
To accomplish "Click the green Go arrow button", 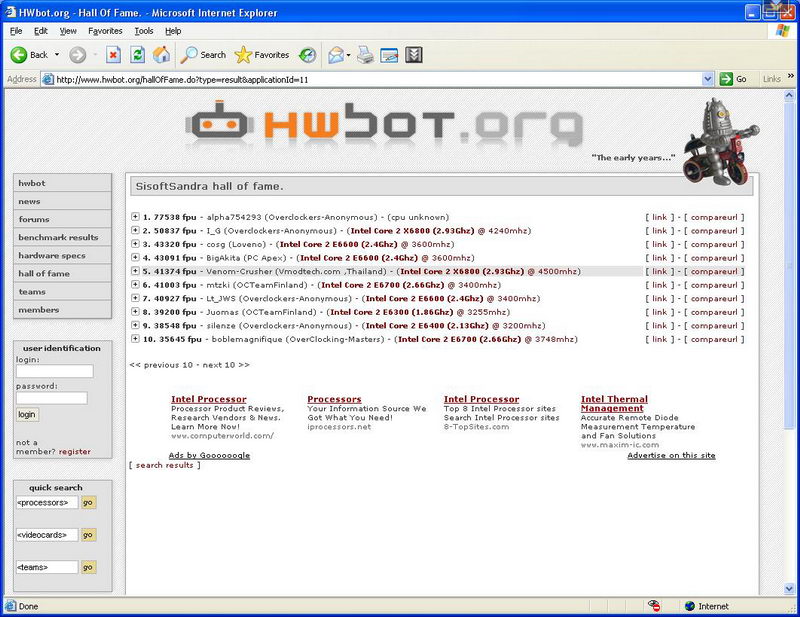I will click(726, 79).
